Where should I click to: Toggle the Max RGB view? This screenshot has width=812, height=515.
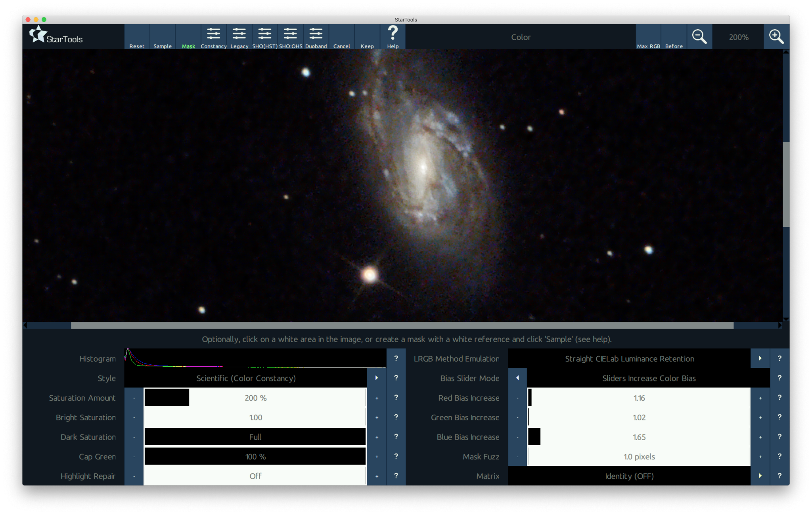click(x=648, y=36)
